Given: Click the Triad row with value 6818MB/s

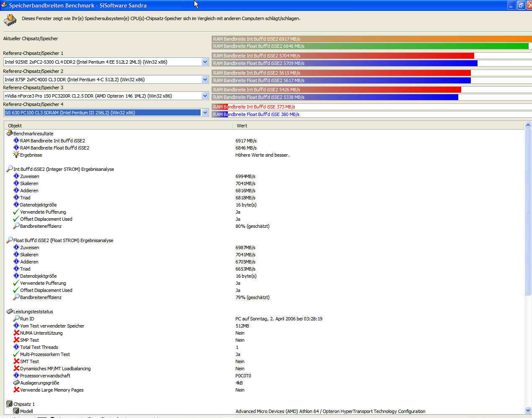Looking at the screenshot, I should click(264, 198).
